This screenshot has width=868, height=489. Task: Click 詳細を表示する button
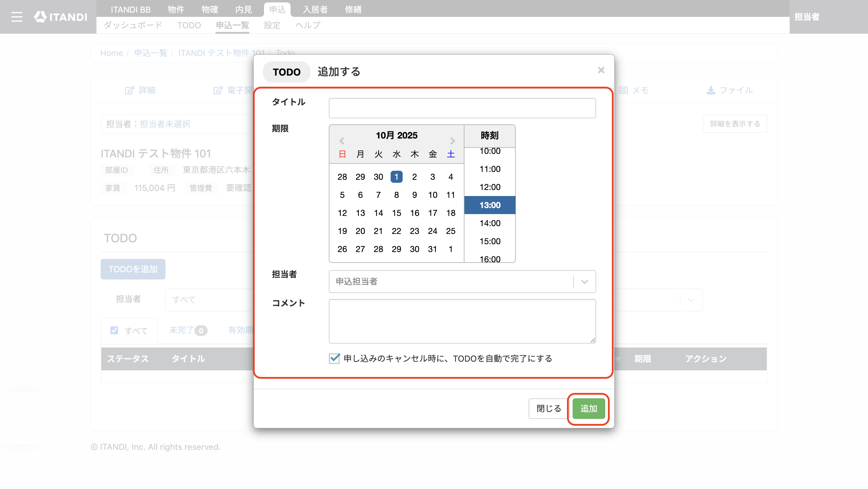pos(735,124)
